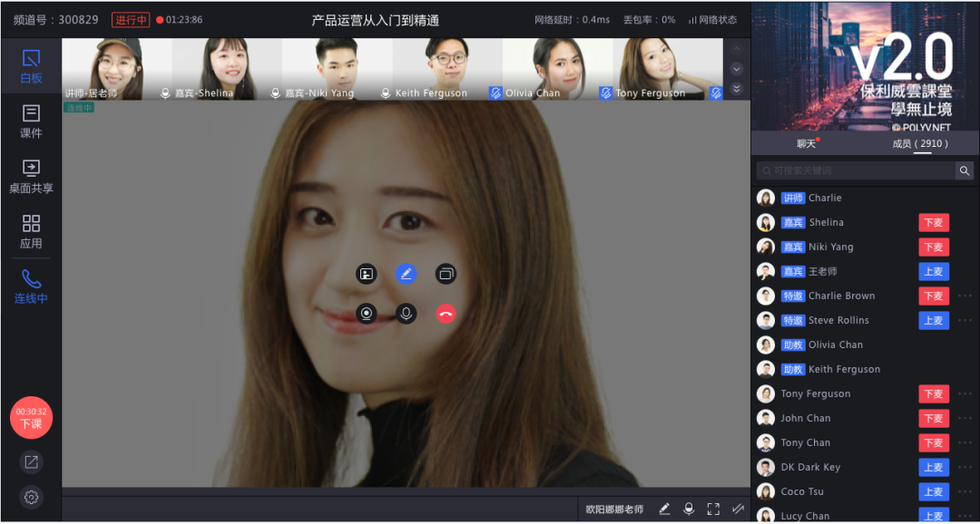Open the 课件 courseware panel
Viewport: 980px width, 524px height.
(x=31, y=121)
